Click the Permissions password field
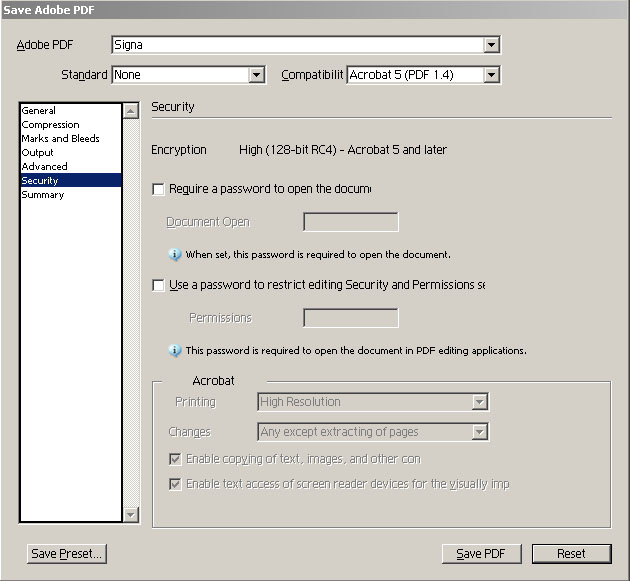Screen dimensions: 630x581 pyautogui.click(x=351, y=318)
